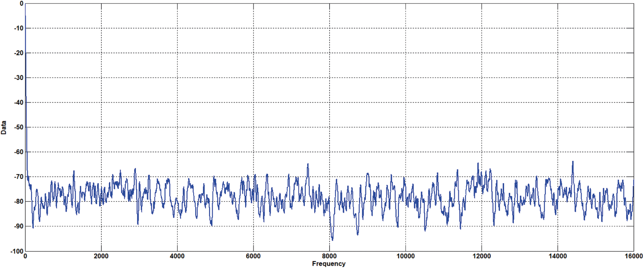Click the Data y-axis label
Viewport: 644px width, 268px height.
coord(4,127)
